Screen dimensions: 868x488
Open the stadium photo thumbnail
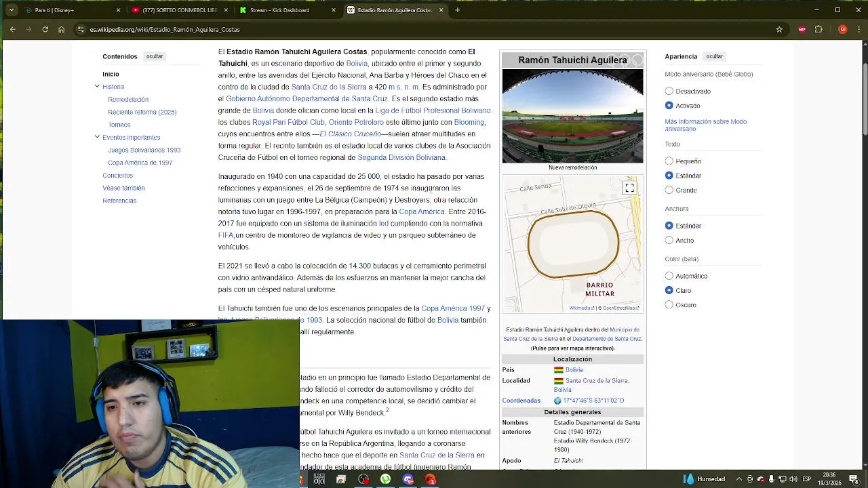[x=572, y=116]
